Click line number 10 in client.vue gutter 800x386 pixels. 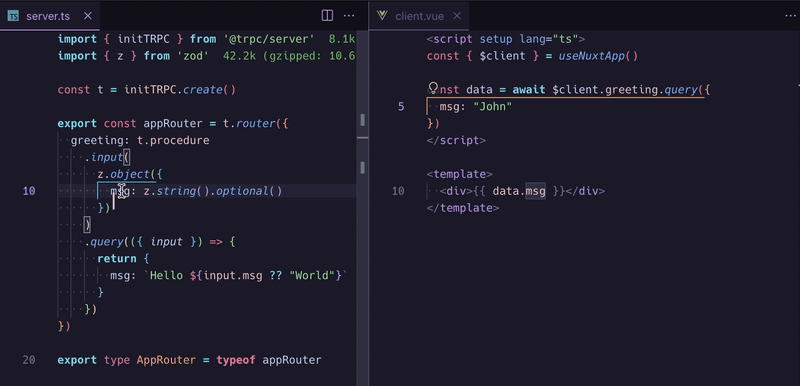click(398, 191)
